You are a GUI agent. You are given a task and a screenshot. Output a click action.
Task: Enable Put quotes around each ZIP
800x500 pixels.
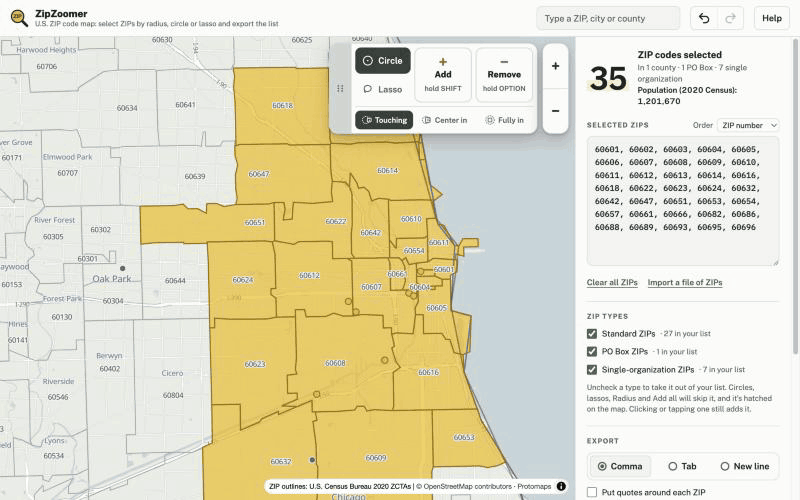(592, 492)
